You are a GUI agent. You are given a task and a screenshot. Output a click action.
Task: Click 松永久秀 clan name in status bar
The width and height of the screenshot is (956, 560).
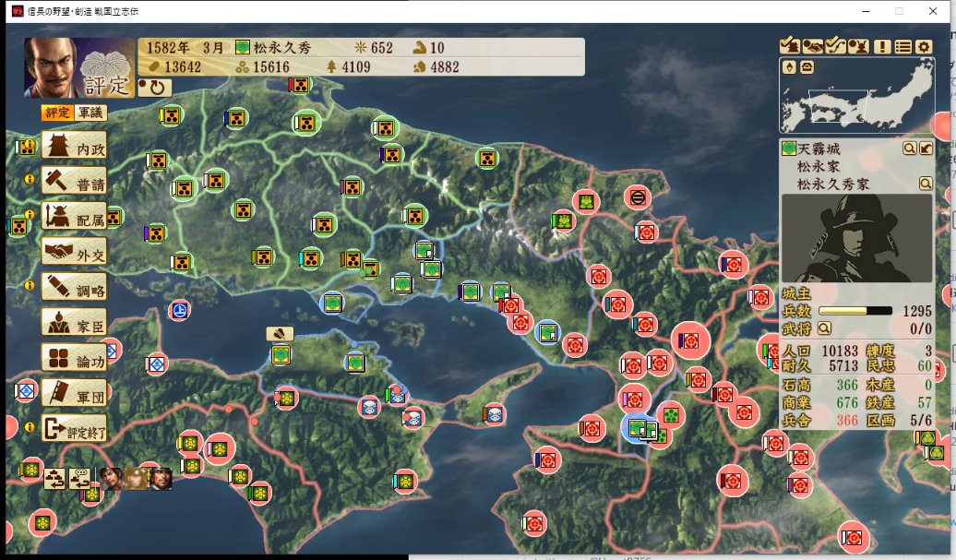click(282, 48)
